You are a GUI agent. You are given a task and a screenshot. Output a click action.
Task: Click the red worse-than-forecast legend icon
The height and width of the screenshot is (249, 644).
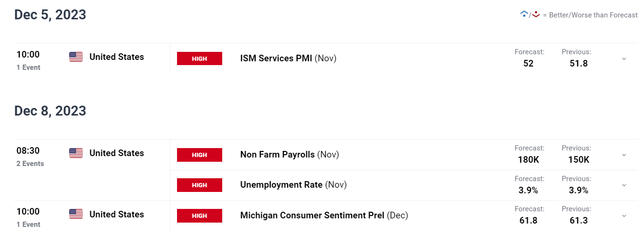536,15
